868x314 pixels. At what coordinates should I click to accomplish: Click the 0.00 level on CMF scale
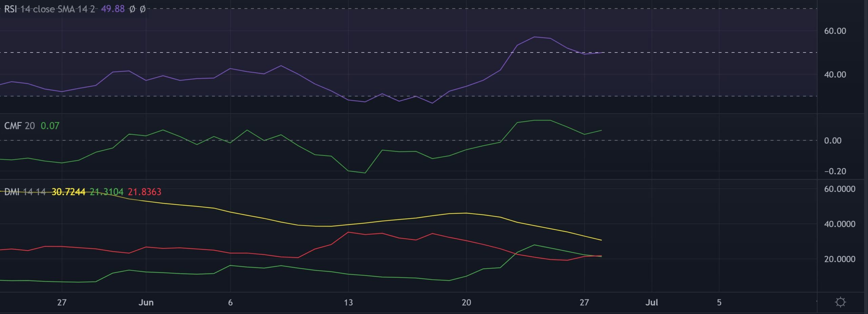click(833, 141)
